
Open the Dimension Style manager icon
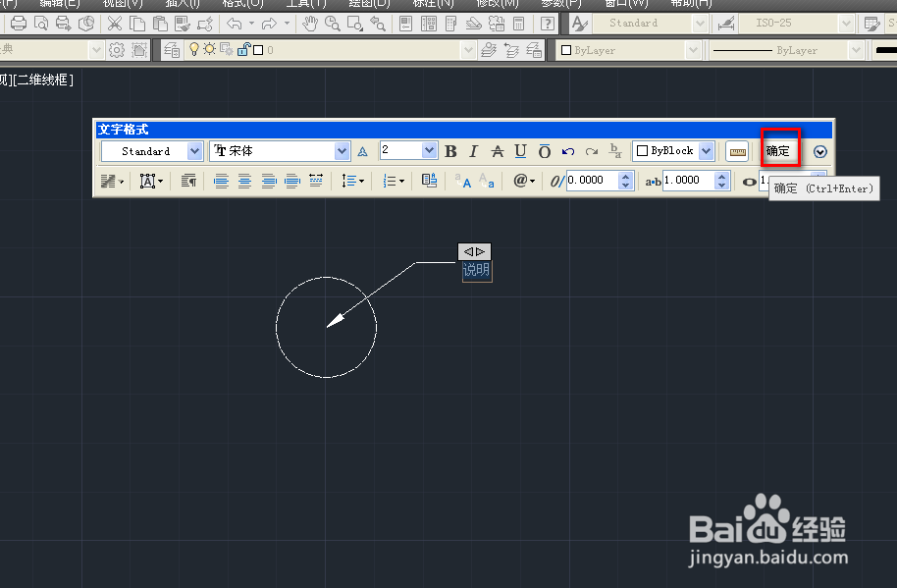(726, 24)
